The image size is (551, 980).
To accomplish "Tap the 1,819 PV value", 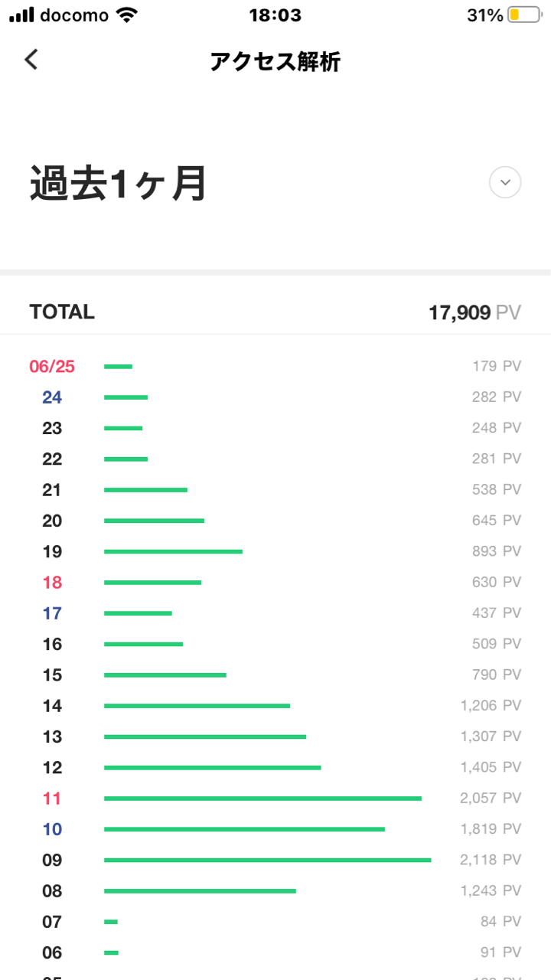I will [491, 829].
